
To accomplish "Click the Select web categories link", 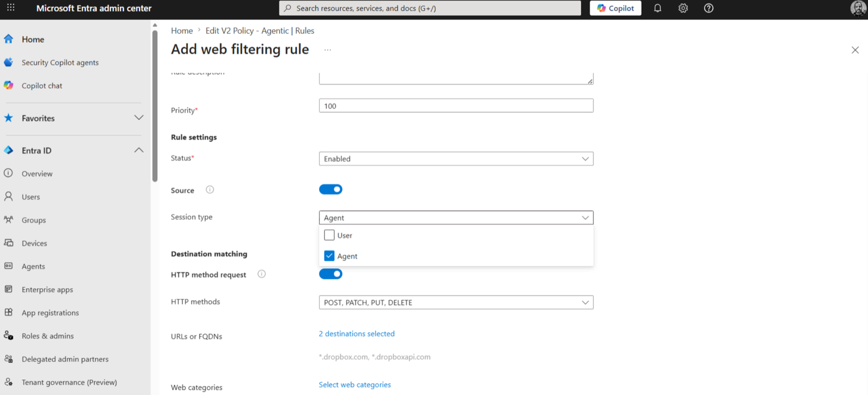I will tap(355, 385).
